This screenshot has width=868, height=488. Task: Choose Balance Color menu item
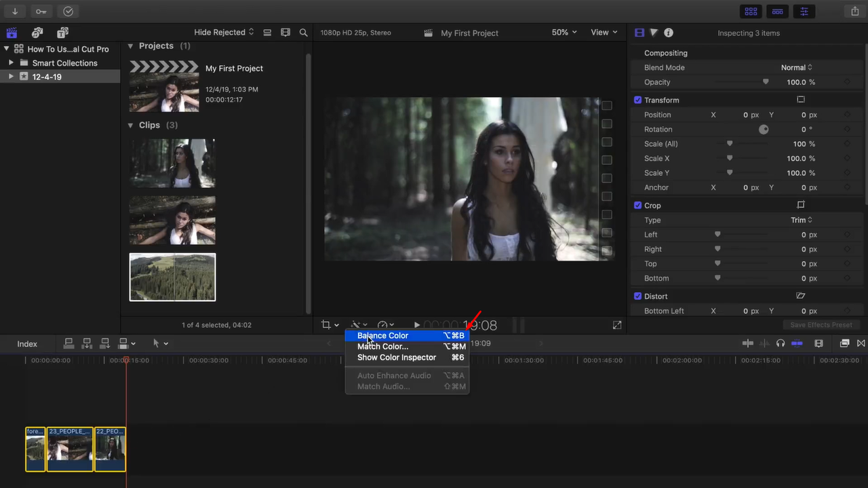pos(407,335)
